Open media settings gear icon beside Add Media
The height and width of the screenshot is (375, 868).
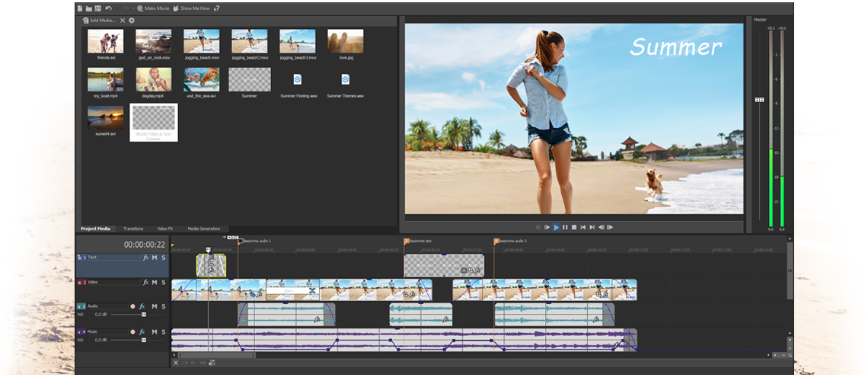coord(132,21)
